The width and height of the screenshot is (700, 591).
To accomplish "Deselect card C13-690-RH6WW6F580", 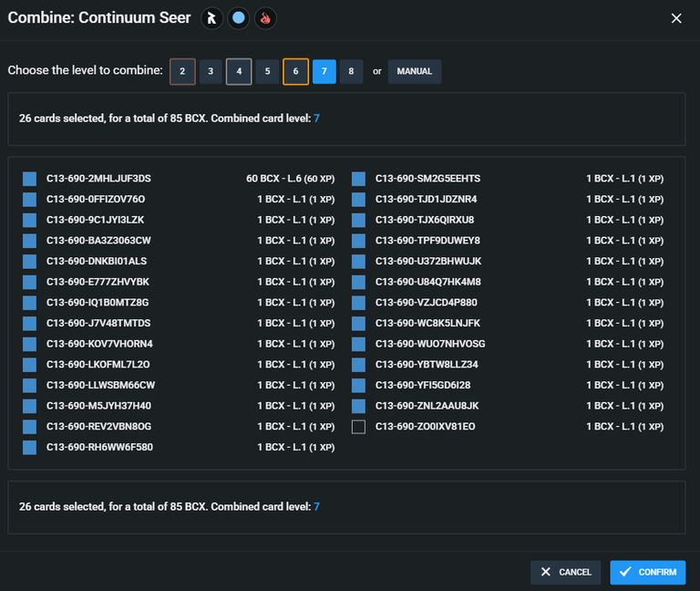I will tap(29, 447).
